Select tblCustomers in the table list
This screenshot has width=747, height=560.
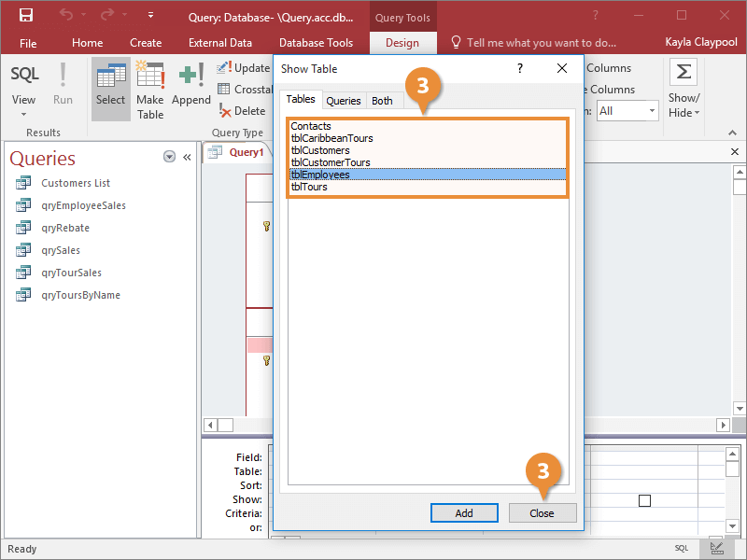(428, 150)
